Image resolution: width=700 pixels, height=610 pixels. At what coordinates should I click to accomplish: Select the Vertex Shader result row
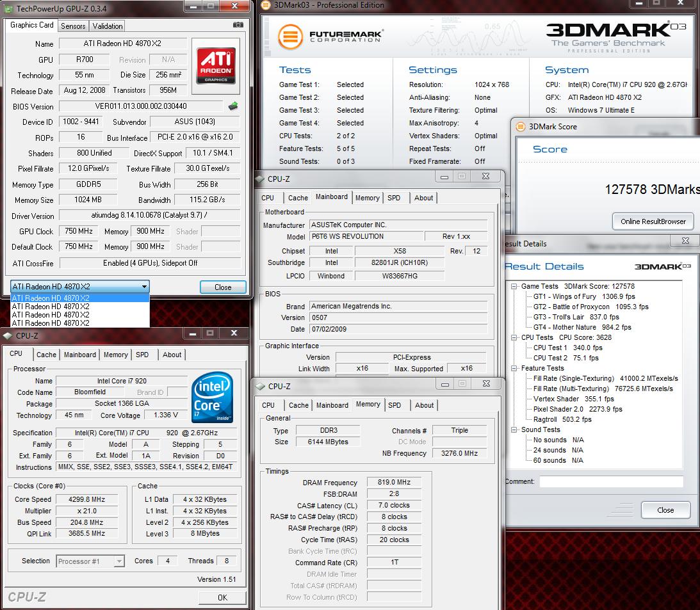tap(573, 399)
